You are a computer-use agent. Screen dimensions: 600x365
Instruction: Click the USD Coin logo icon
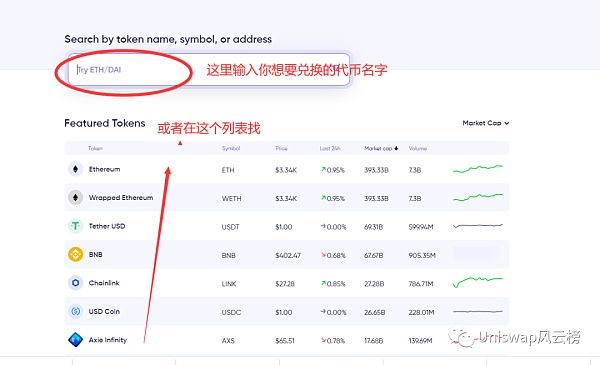[75, 311]
